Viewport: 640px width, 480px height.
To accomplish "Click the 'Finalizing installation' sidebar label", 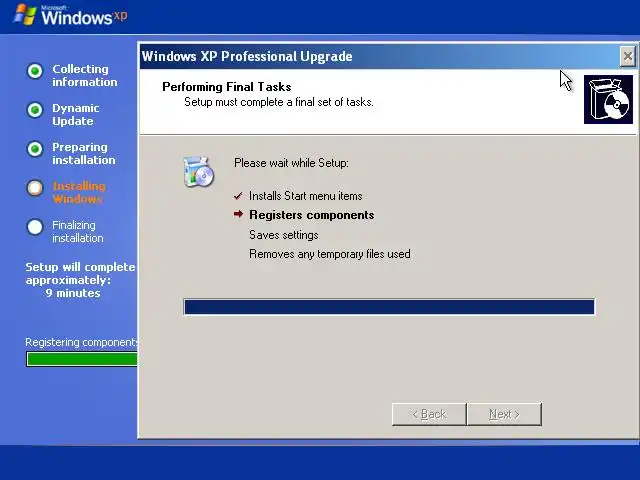I will [78, 231].
